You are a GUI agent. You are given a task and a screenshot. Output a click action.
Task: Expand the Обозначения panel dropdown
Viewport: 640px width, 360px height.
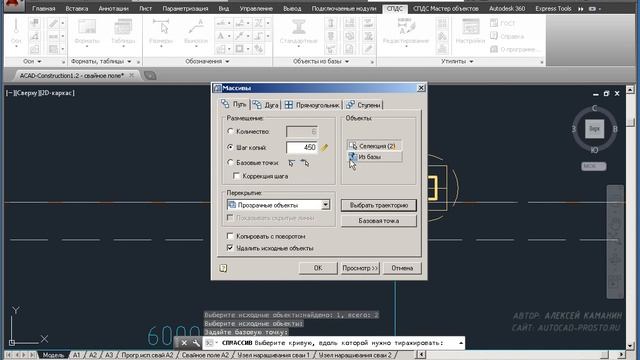(x=227, y=62)
